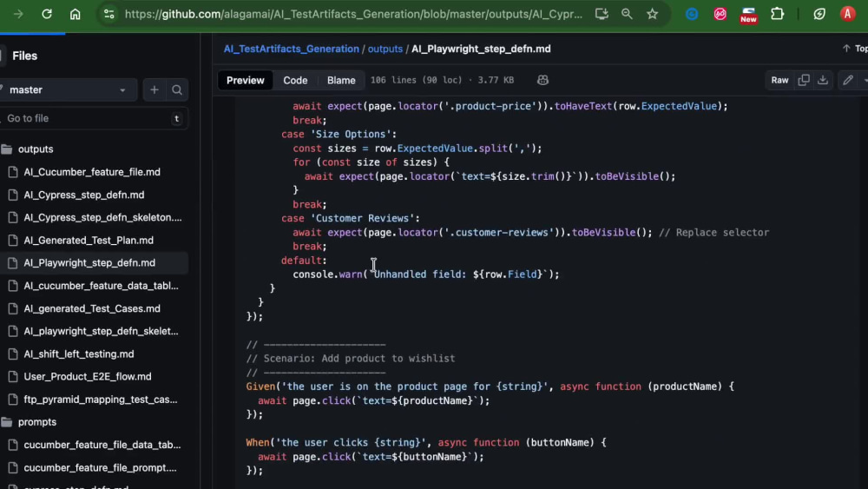This screenshot has height=489, width=868.
Task: Click the lightning bolt toolbar icon
Action: [819, 14]
